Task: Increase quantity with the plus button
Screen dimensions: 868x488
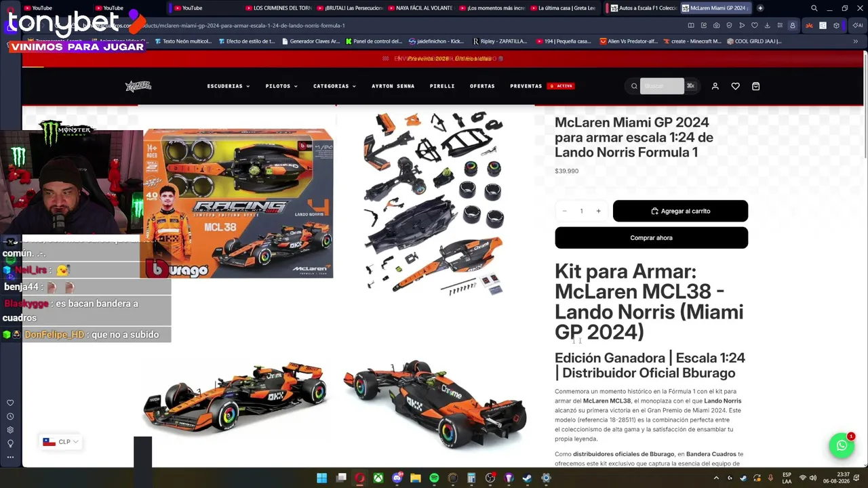Action: click(x=598, y=211)
